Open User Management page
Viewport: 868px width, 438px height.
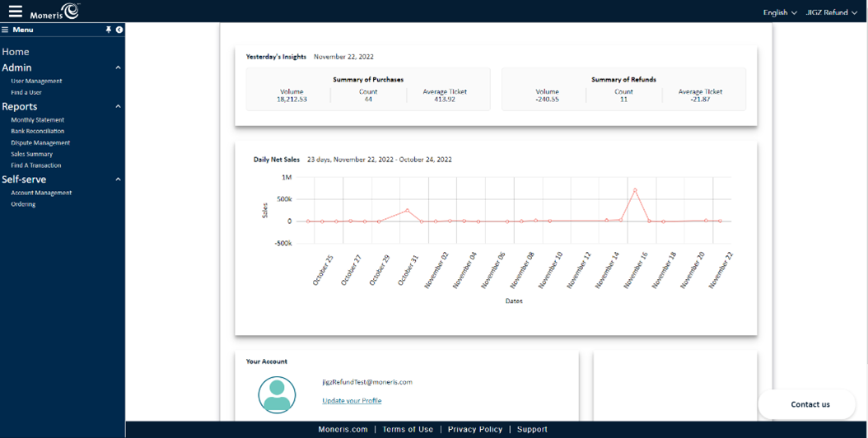click(36, 82)
